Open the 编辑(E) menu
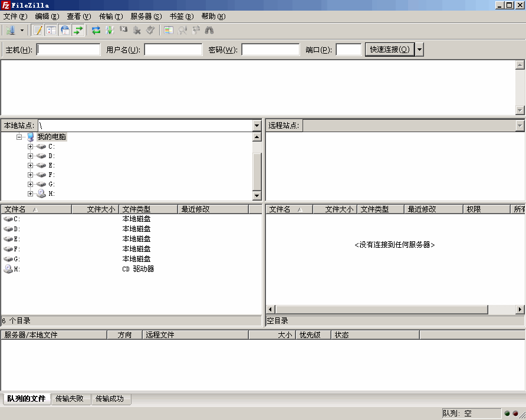Image resolution: width=526 pixels, height=420 pixels. click(x=47, y=17)
